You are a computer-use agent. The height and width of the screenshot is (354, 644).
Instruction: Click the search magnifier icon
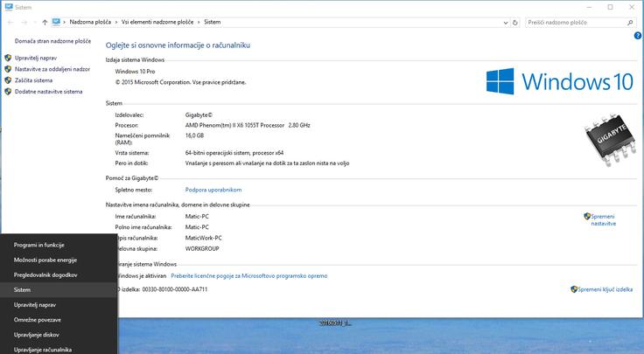(630, 23)
